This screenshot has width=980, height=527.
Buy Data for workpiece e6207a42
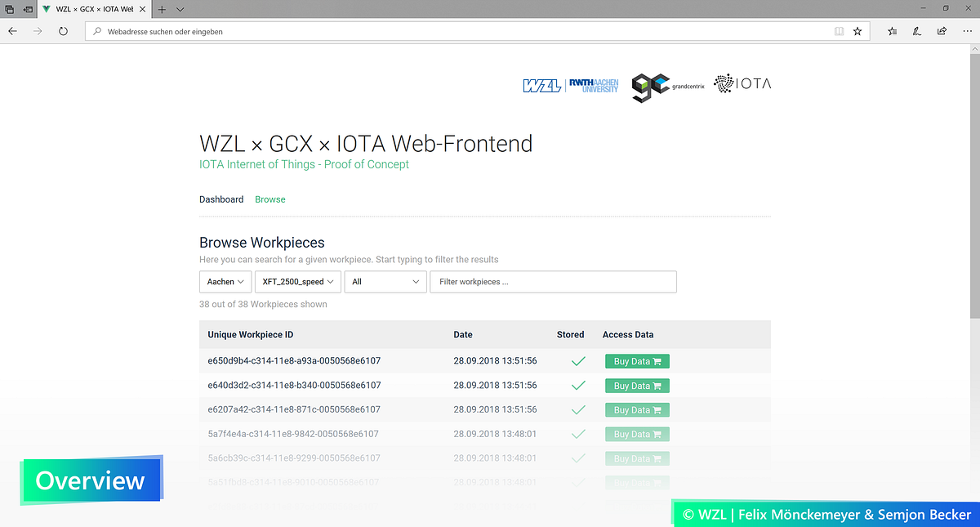coord(637,410)
